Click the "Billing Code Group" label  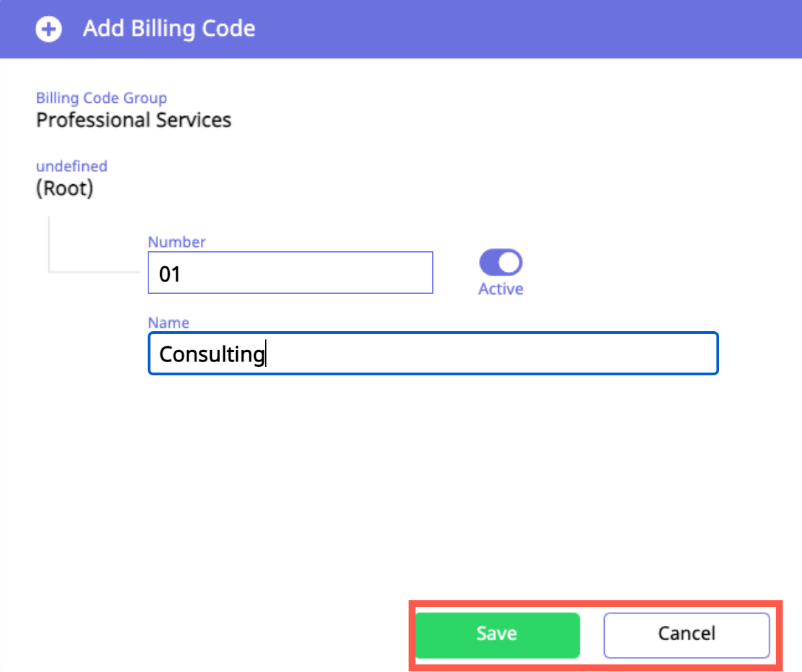101,99
